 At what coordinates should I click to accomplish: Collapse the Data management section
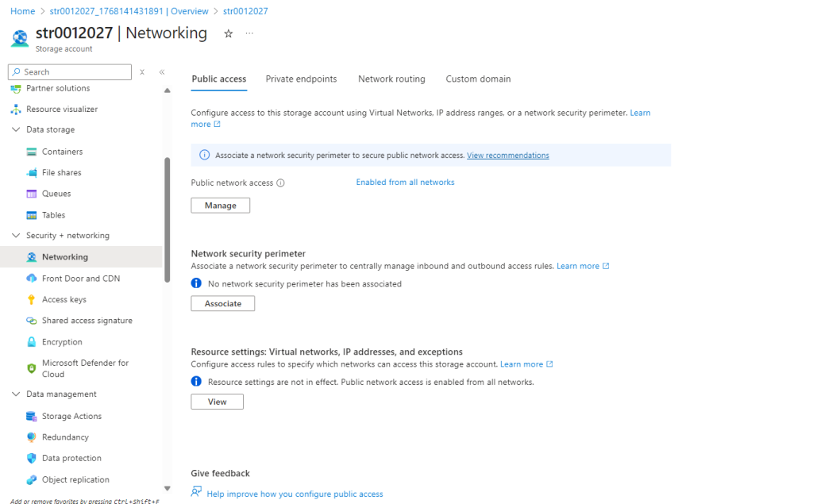tap(16, 394)
